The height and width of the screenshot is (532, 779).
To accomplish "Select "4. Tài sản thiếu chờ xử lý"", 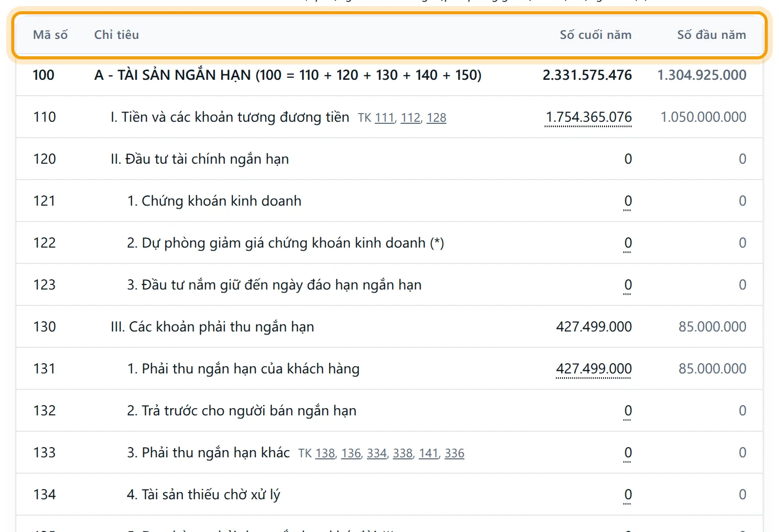I will pyautogui.click(x=204, y=495).
